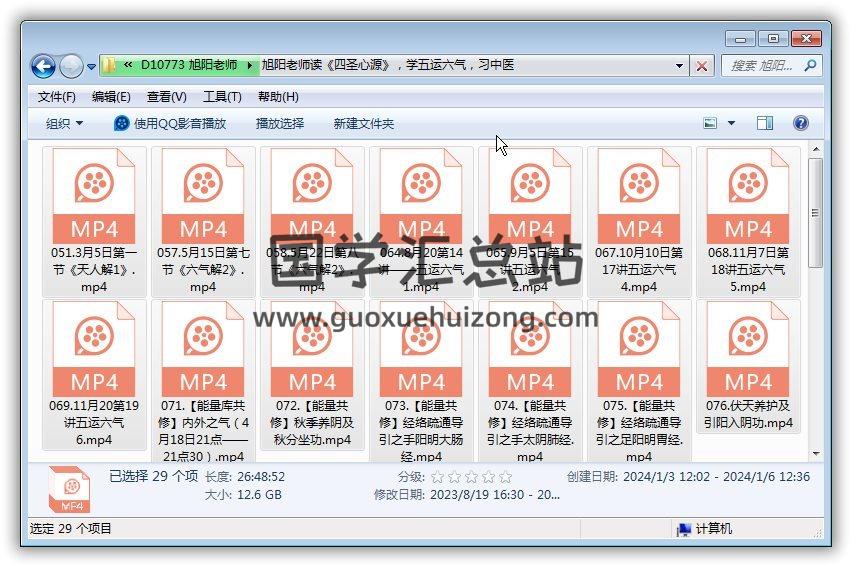Image resolution: width=852 pixels, height=567 pixels.
Task: Click 使用QQ影音播放 button
Action: (x=170, y=123)
